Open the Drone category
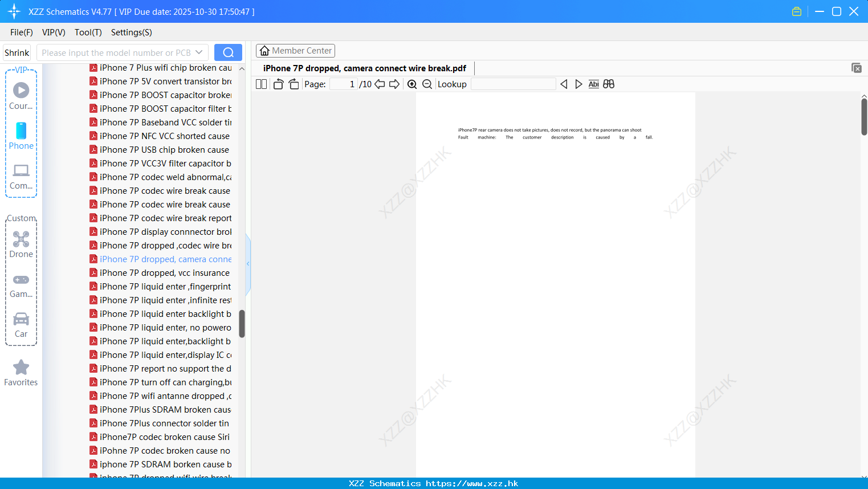Screen dimensions: 868x489 point(21,244)
